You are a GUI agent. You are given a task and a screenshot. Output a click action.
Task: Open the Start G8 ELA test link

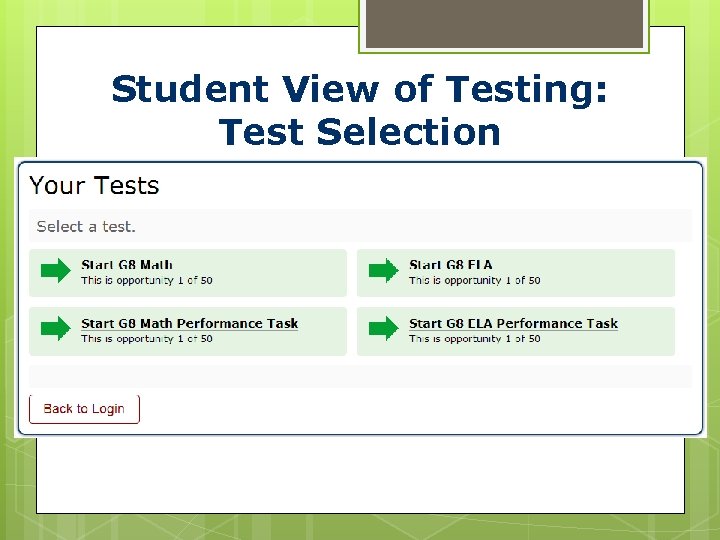451,265
